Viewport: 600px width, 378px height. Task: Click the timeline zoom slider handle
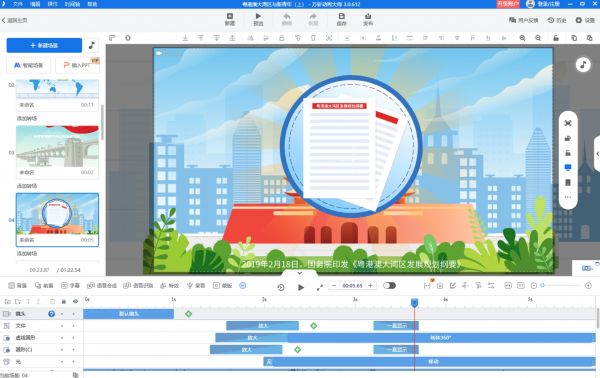(x=542, y=285)
